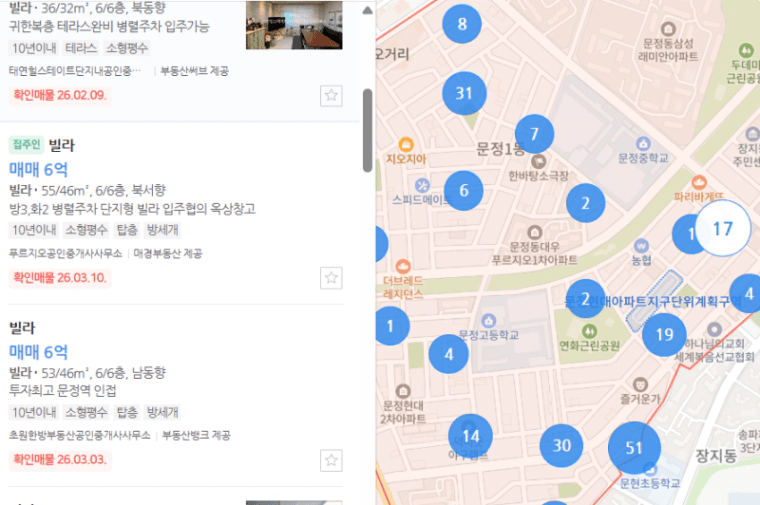
Task: Toggle star for listing confirmed 26.03.10
Action: click(331, 278)
